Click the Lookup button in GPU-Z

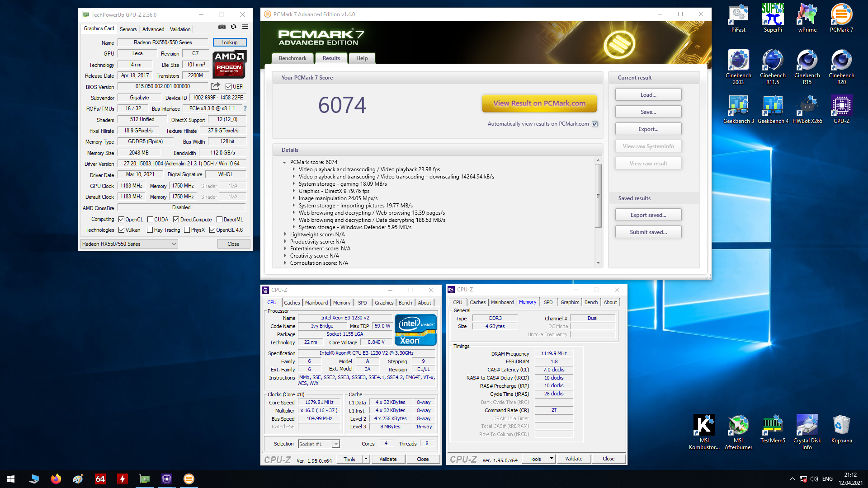point(229,42)
